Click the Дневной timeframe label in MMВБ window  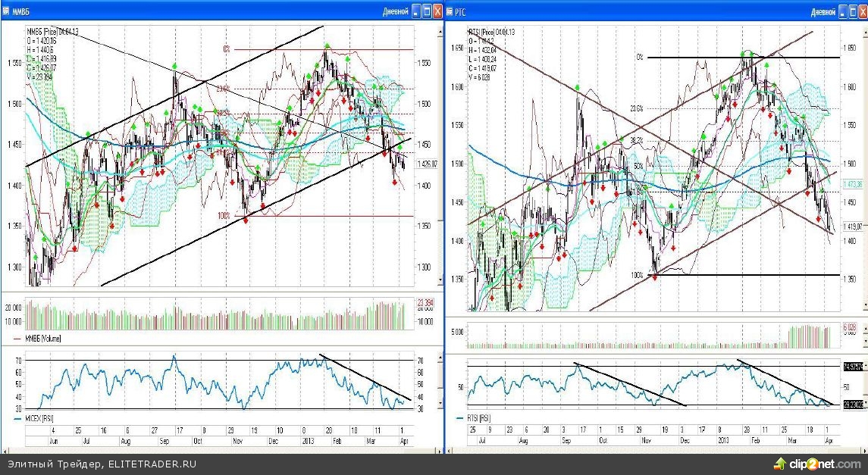(x=397, y=11)
